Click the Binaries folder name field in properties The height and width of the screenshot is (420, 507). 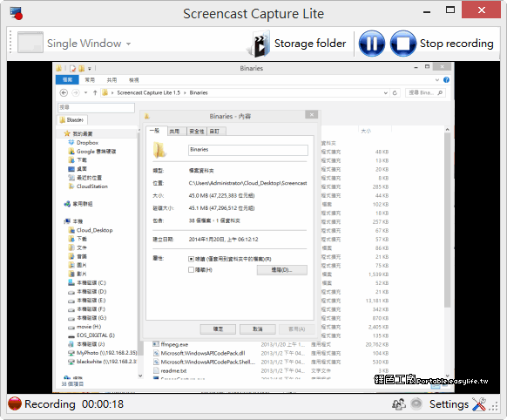click(x=248, y=150)
